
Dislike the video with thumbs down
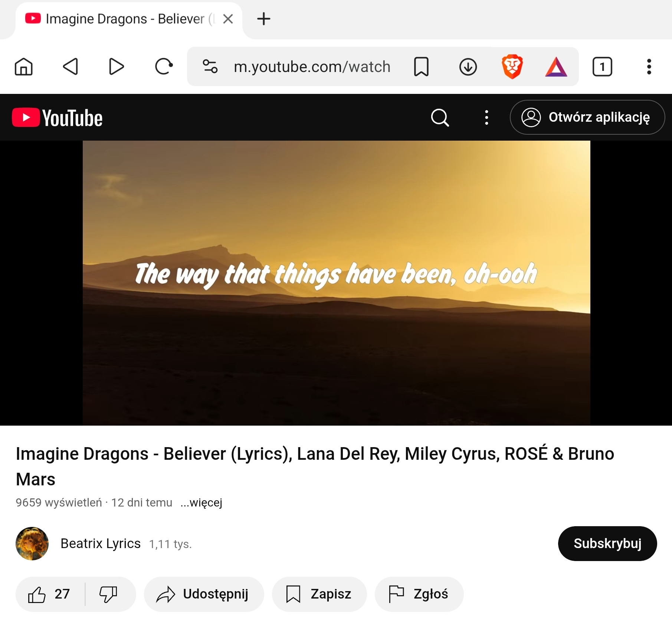(108, 594)
